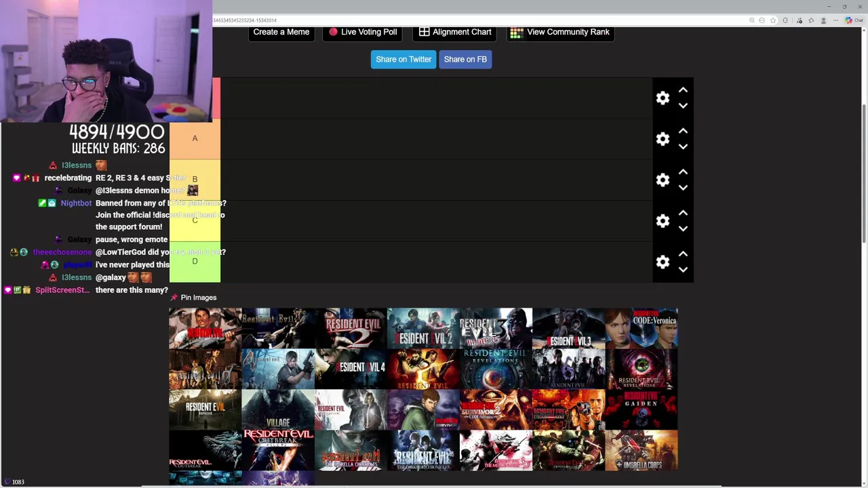Pick the Mercenaries 3D thumbnail

(496, 451)
